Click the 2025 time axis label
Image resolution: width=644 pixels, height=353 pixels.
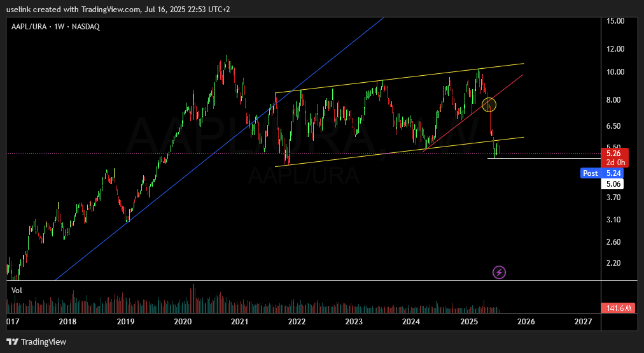click(469, 322)
